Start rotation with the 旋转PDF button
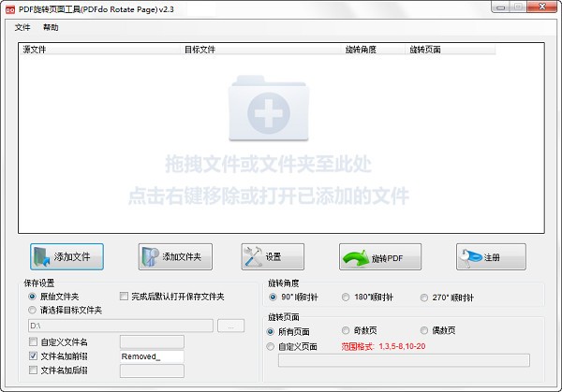 380,256
